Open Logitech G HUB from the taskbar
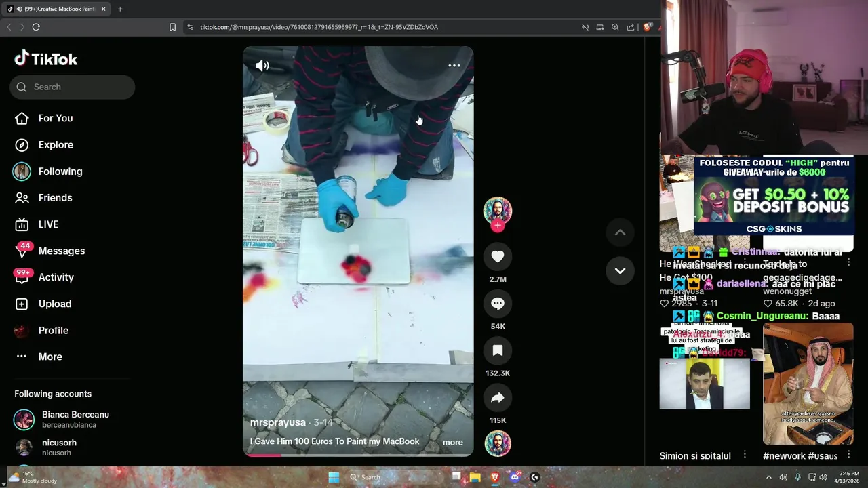This screenshot has width=868, height=488. pyautogui.click(x=534, y=477)
